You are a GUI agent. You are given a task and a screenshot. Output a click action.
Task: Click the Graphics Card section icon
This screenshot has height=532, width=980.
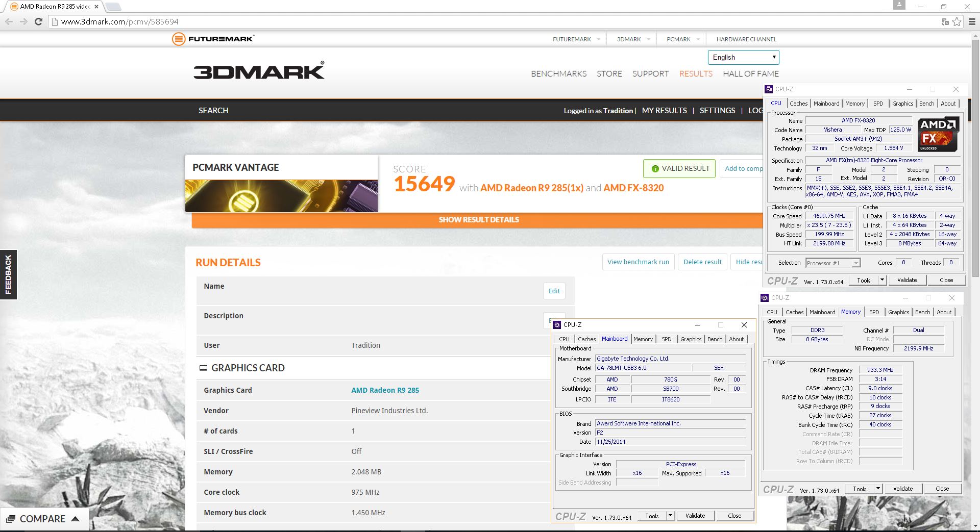pos(203,368)
